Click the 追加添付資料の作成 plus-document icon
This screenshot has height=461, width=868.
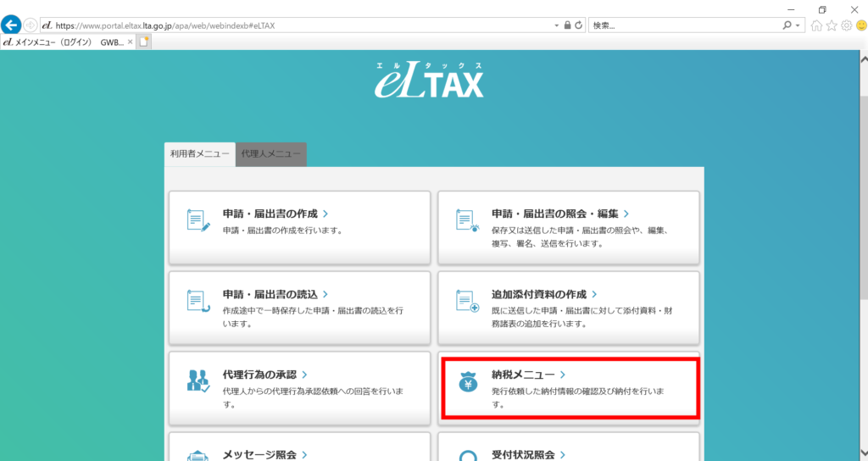pos(468,301)
